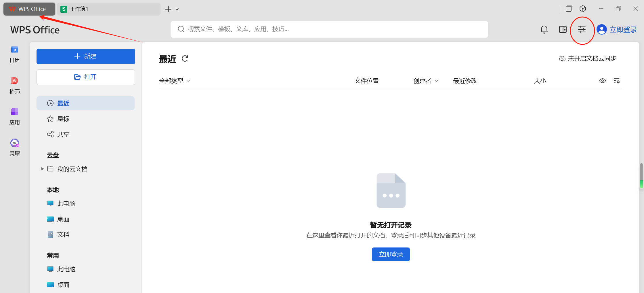Click the vertical scrollbar thumb at right edge

(x=641, y=175)
